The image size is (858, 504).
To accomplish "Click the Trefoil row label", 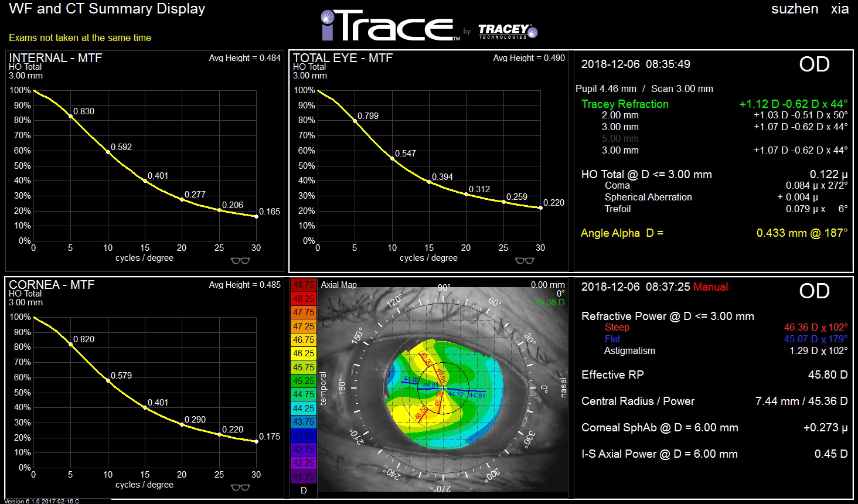I will [618, 209].
